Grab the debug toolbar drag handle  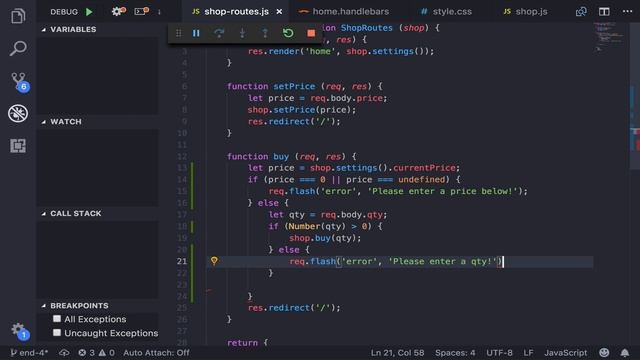[178, 33]
